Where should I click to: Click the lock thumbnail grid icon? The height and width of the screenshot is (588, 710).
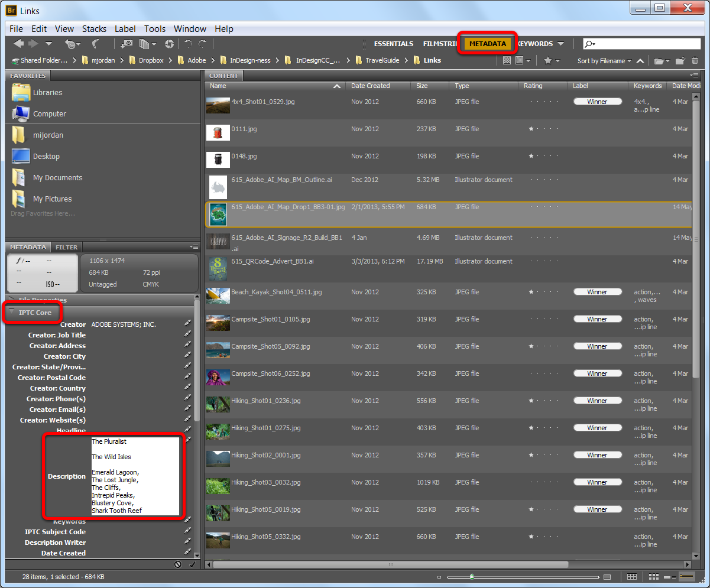[632, 577]
